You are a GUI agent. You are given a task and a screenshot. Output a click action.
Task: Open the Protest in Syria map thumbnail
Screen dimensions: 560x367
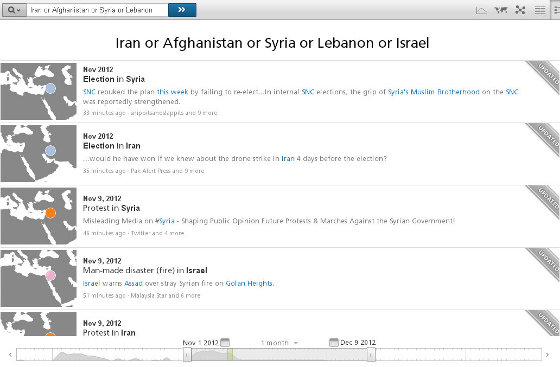point(39,216)
